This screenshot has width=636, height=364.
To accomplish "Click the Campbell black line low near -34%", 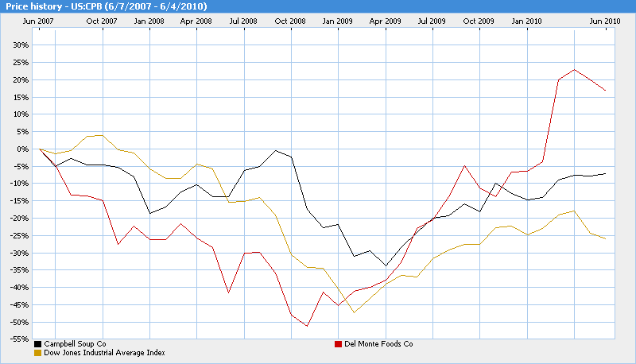I will [386, 266].
